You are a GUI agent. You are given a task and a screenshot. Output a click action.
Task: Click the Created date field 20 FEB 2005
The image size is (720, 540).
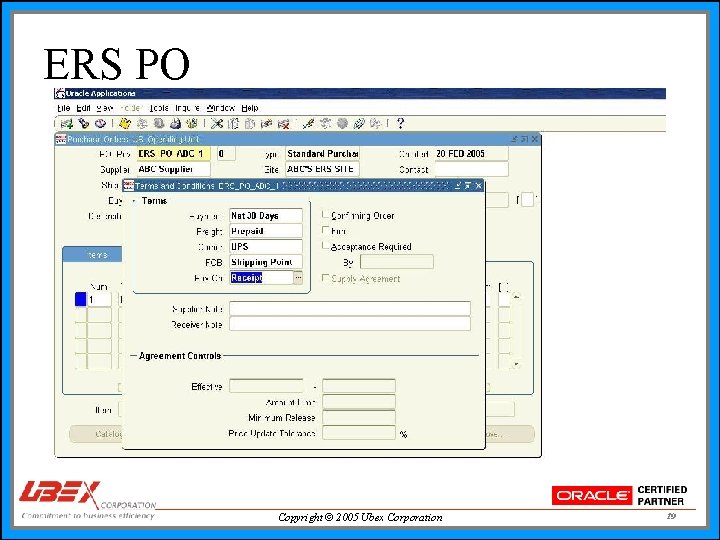pos(471,153)
